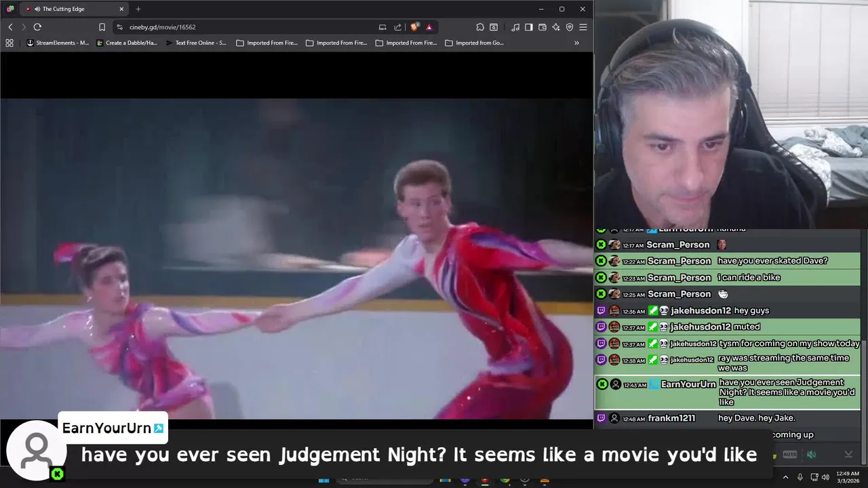The image size is (868, 488).
Task: Click frankm1211 username in chat
Action: coord(671,418)
